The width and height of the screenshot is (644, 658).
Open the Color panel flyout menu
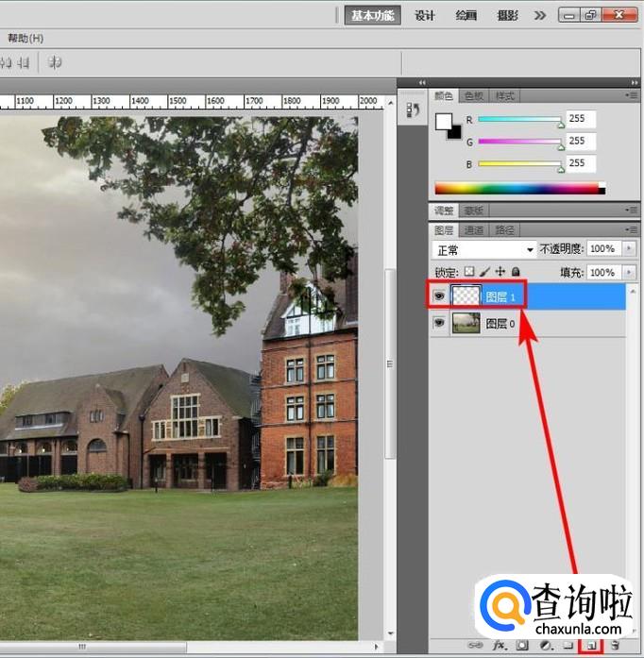pos(632,95)
